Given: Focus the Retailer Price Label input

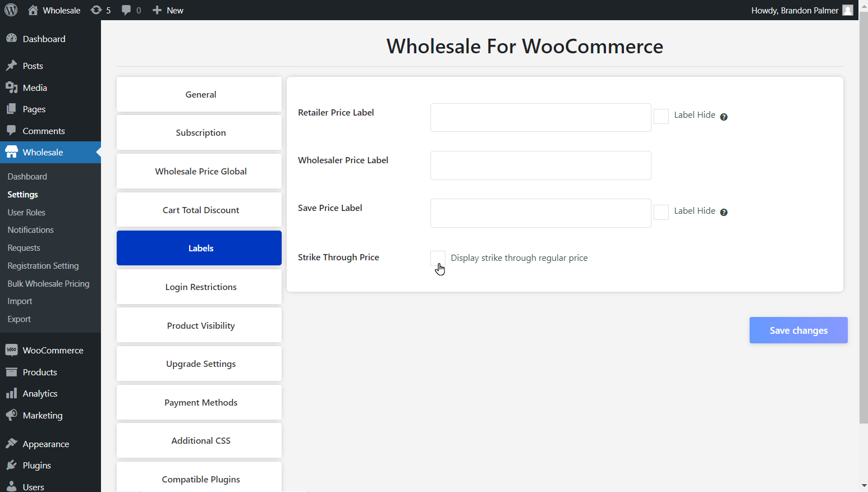Looking at the screenshot, I should pos(541,117).
